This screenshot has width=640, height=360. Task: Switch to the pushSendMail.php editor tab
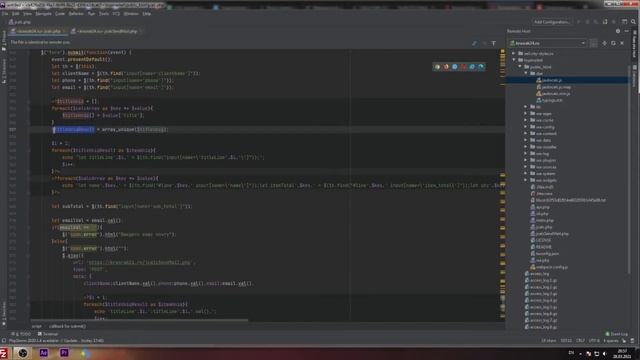[x=107, y=31]
